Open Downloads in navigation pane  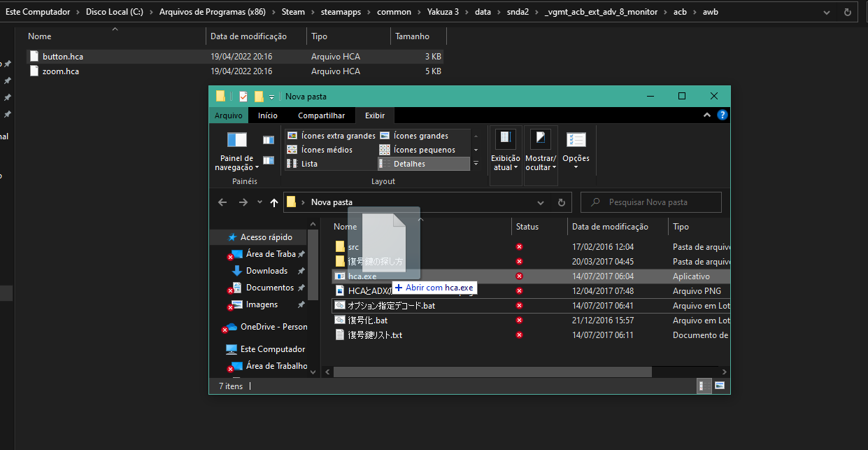(x=266, y=271)
